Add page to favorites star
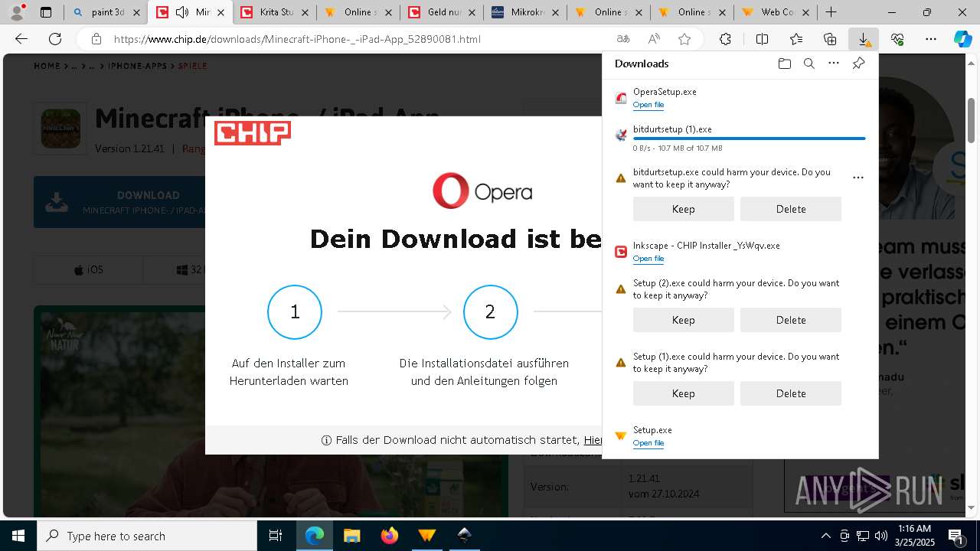 pos(684,39)
